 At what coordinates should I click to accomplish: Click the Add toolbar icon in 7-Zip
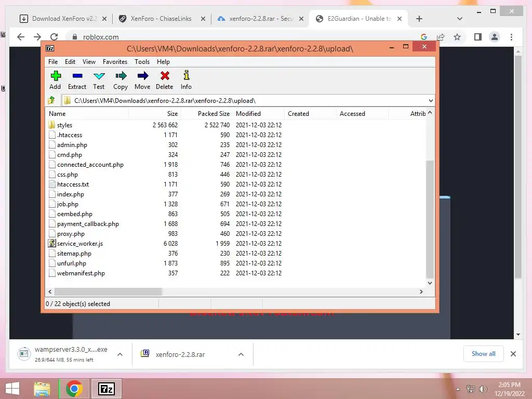pyautogui.click(x=55, y=76)
